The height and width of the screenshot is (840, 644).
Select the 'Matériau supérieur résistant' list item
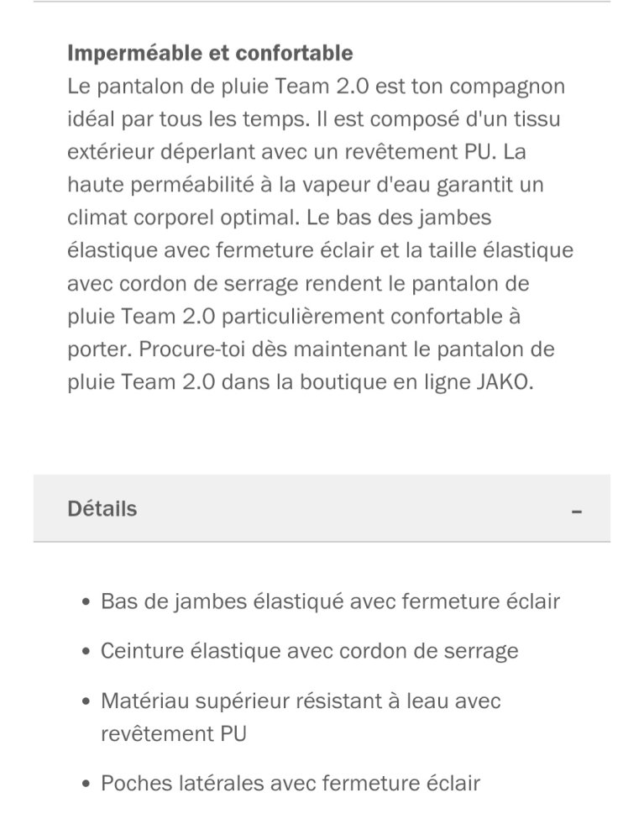click(301, 701)
